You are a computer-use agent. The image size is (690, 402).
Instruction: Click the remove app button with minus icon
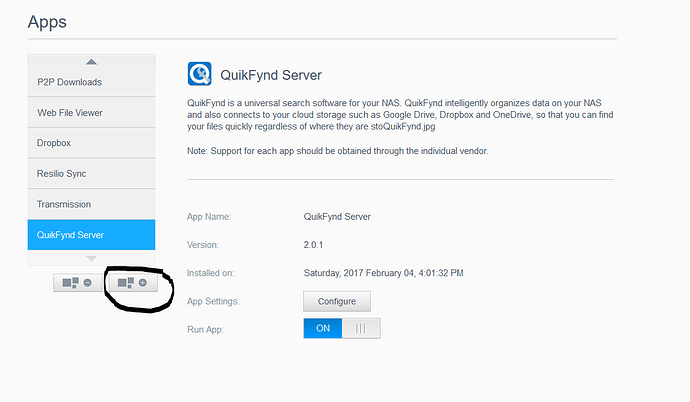point(77,283)
